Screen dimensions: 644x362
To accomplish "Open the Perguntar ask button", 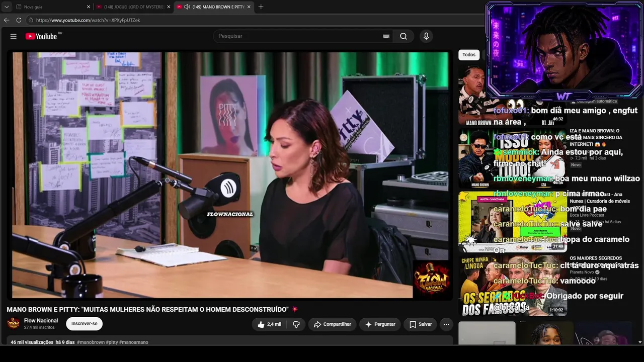I will click(380, 324).
